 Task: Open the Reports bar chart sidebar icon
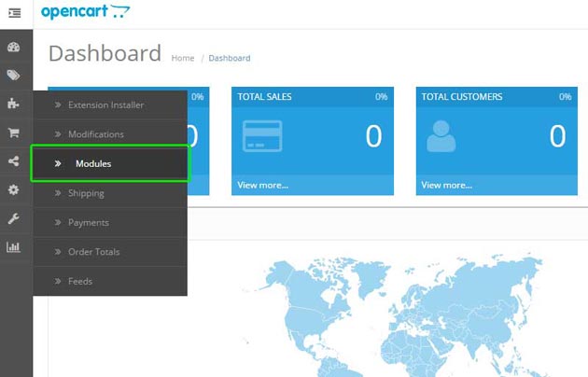pos(14,247)
